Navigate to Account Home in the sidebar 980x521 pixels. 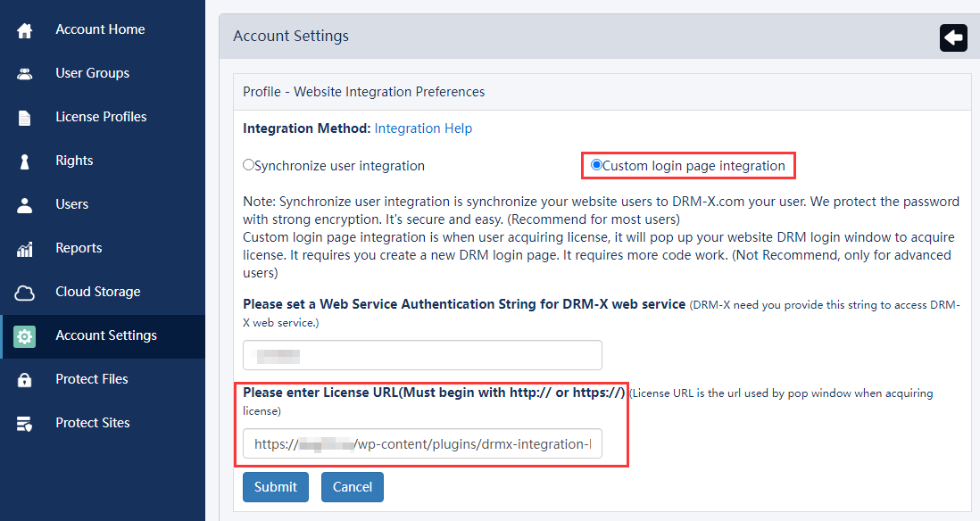pos(99,29)
